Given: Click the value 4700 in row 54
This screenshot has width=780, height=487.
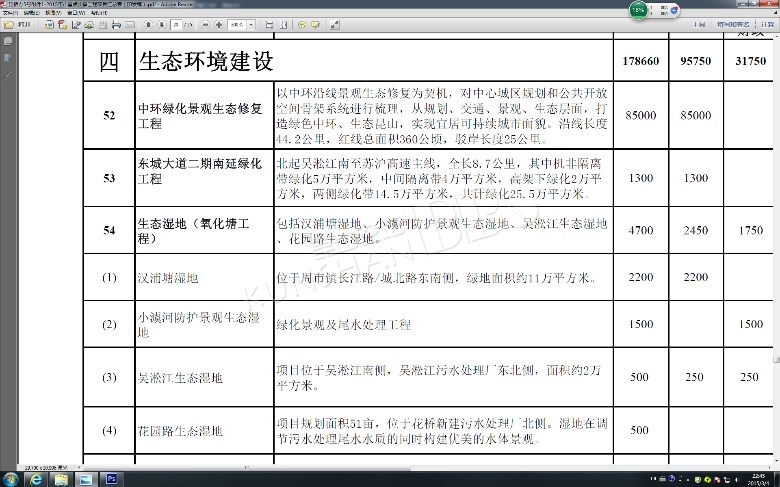Looking at the screenshot, I should [641, 230].
